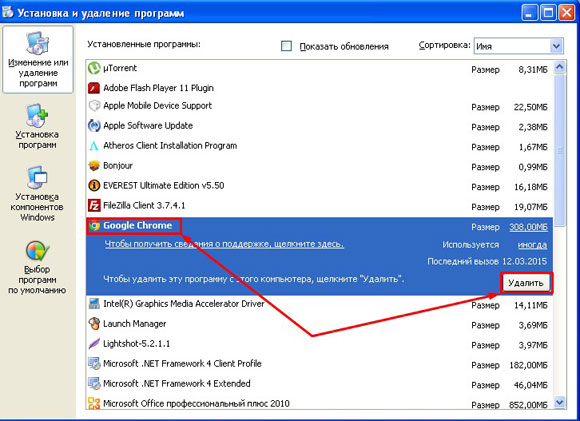Select 'Apple Mobile Device Support' entry
This screenshot has width=580, height=421.
(x=158, y=106)
